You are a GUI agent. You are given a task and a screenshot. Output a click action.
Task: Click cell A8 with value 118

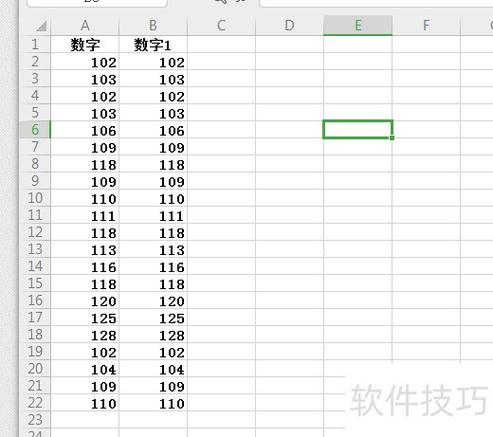[85, 164]
